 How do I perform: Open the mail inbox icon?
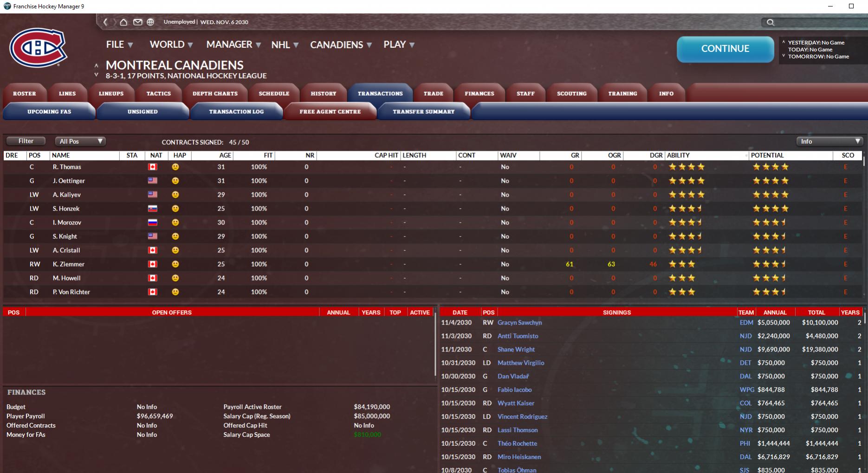point(138,22)
